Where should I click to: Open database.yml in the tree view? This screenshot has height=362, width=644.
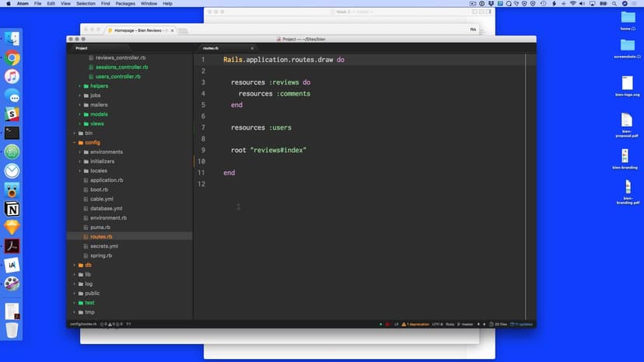106,208
